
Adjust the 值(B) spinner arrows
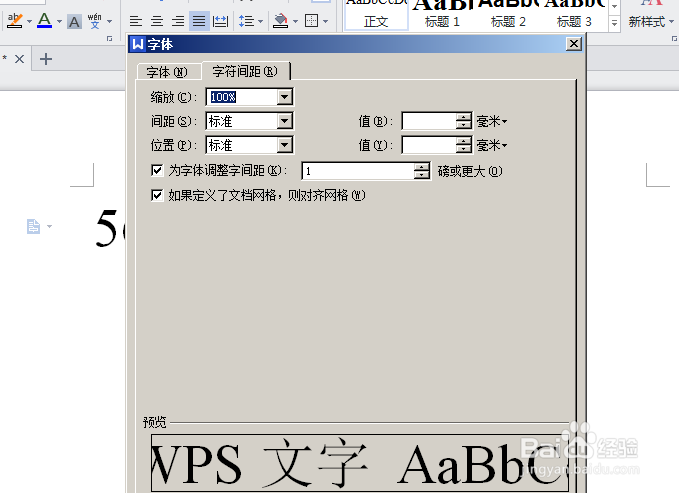pos(463,121)
